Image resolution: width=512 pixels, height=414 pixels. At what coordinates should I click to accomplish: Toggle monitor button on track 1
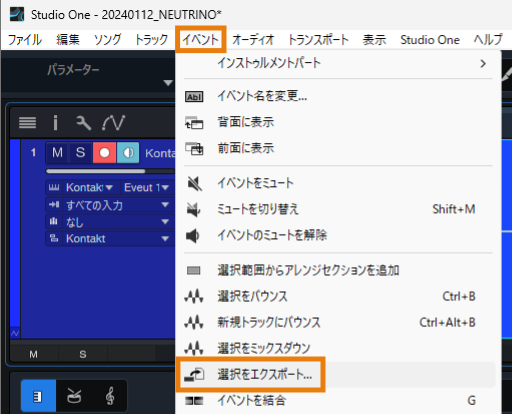pyautogui.click(x=128, y=153)
